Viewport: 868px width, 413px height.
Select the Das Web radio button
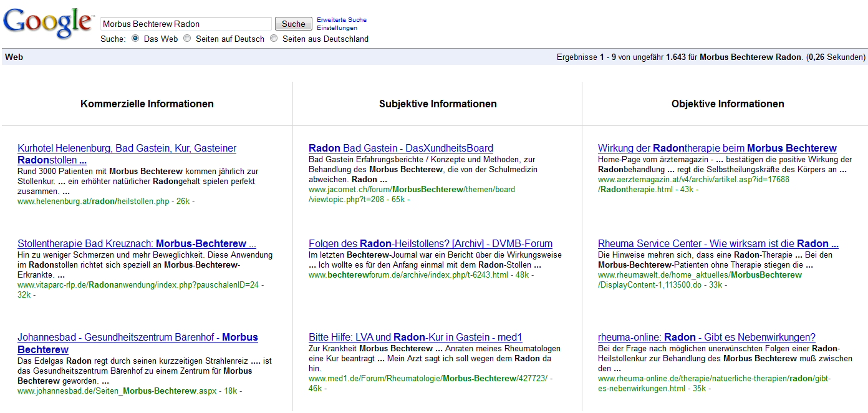tap(135, 39)
